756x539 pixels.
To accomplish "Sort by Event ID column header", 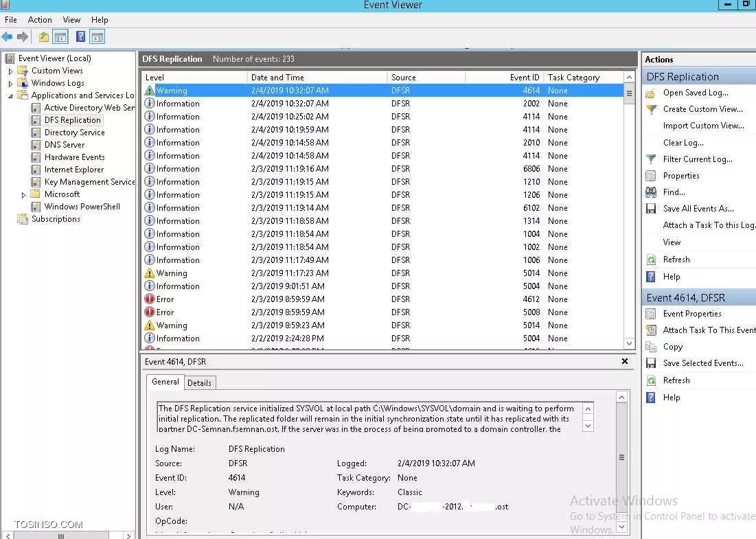I will click(504, 78).
